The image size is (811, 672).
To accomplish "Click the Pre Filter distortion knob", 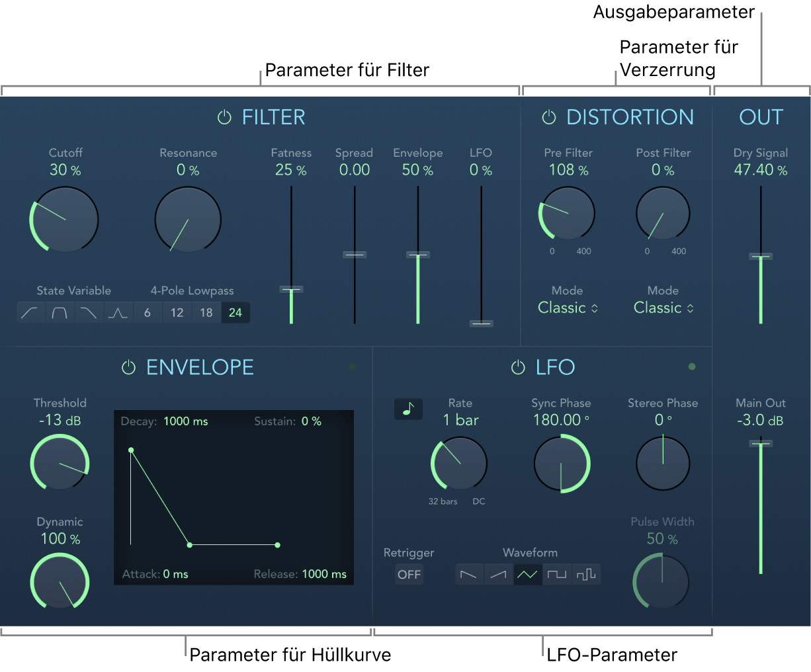I will 568,214.
